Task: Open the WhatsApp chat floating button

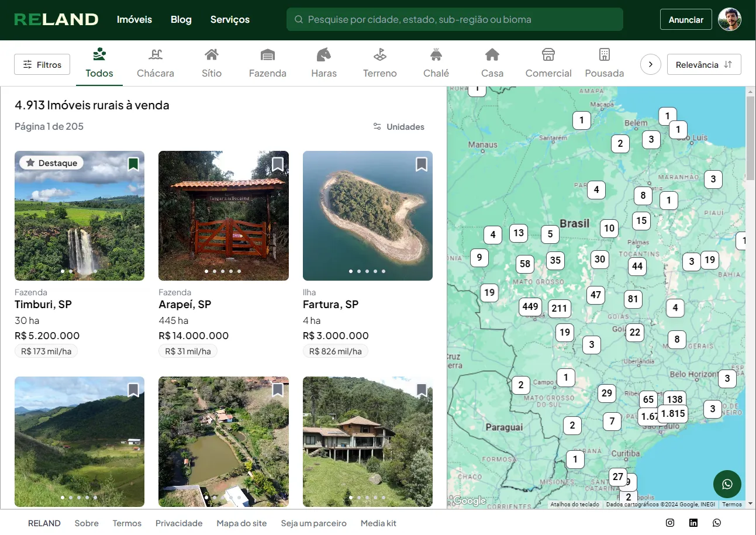Action: tap(727, 484)
